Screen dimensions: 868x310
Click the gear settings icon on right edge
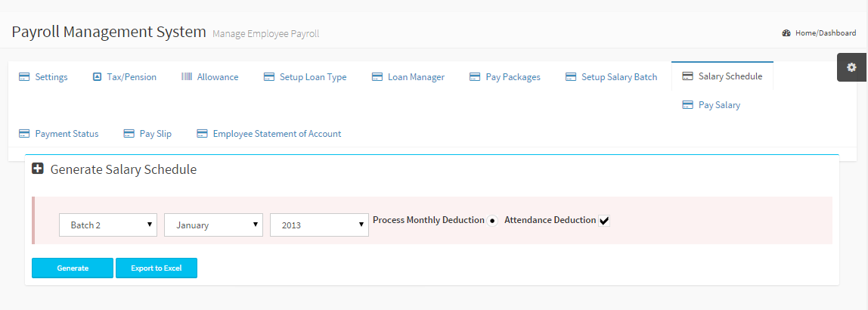pyautogui.click(x=851, y=67)
